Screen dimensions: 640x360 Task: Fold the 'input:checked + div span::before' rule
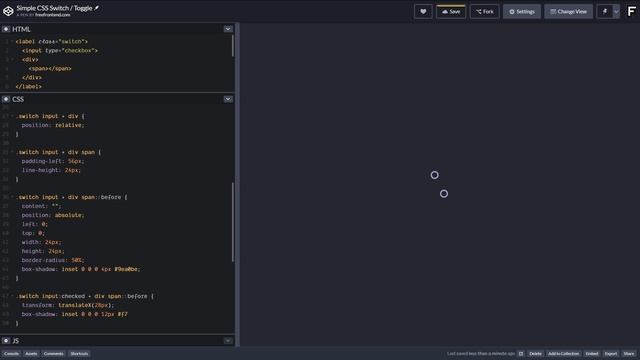[12, 296]
